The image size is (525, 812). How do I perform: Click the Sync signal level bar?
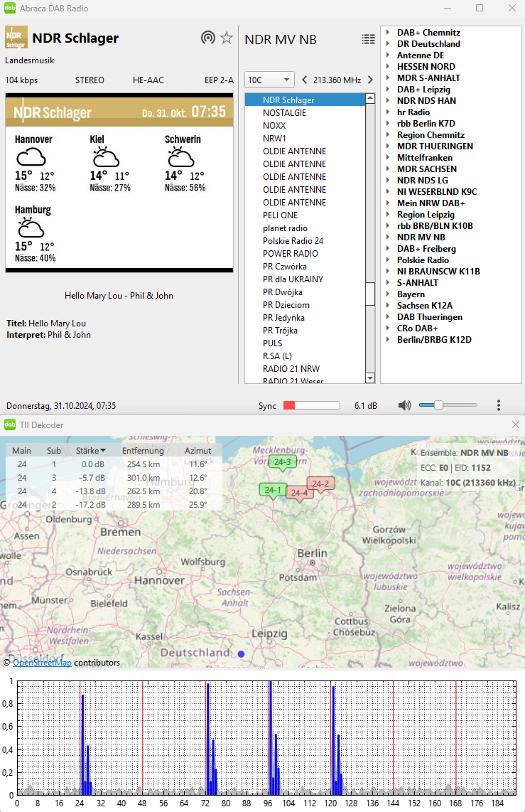pos(312,405)
